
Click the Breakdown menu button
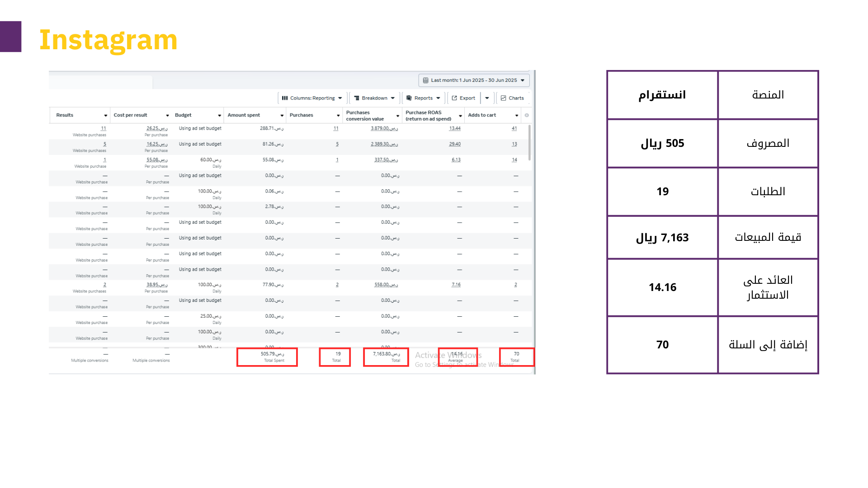click(x=374, y=98)
